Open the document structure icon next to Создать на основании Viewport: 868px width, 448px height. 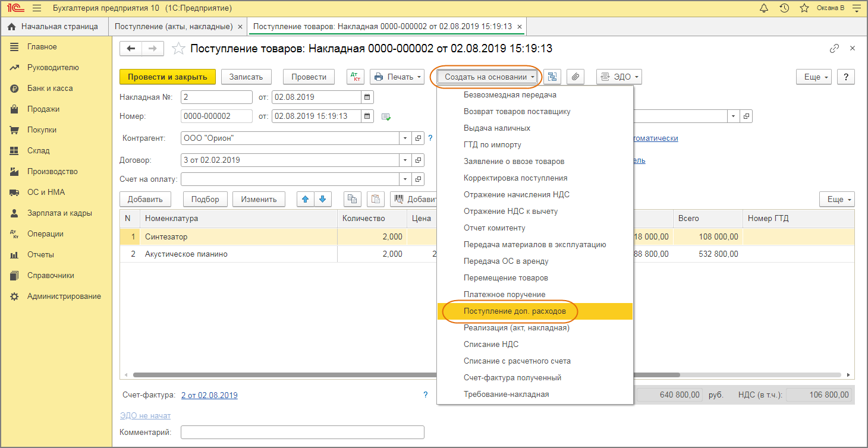click(553, 77)
